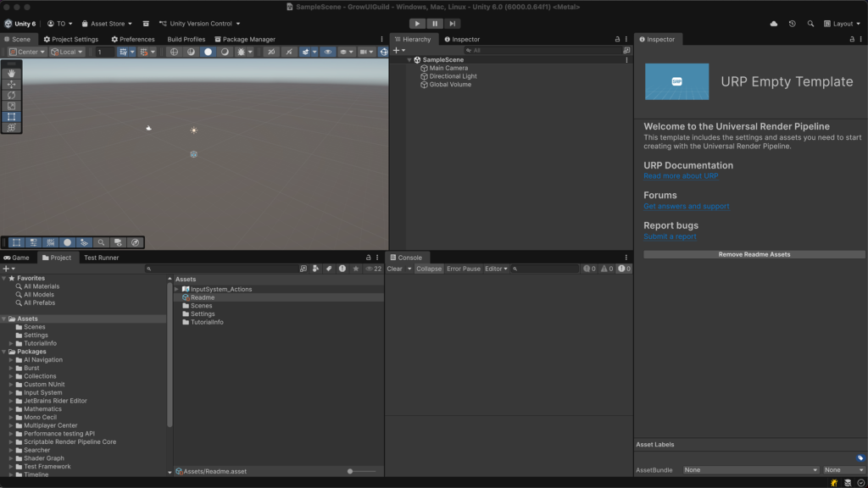Expand the TutorialInfo folder in the Assets tree
Screen dimensions: 868x488
11,343
